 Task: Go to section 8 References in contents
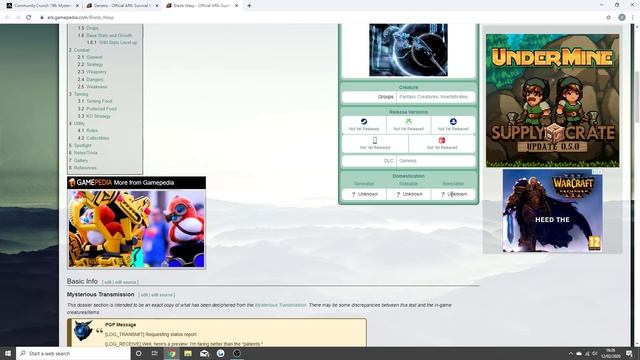(82, 168)
